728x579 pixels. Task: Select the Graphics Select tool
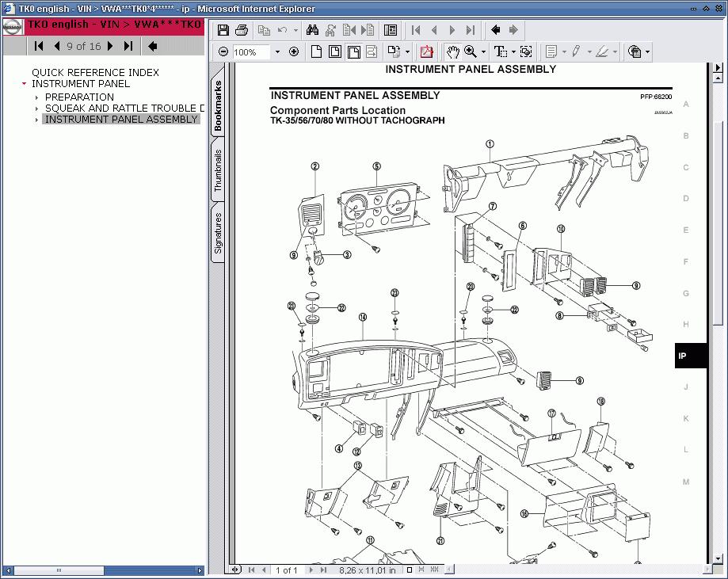tap(526, 51)
